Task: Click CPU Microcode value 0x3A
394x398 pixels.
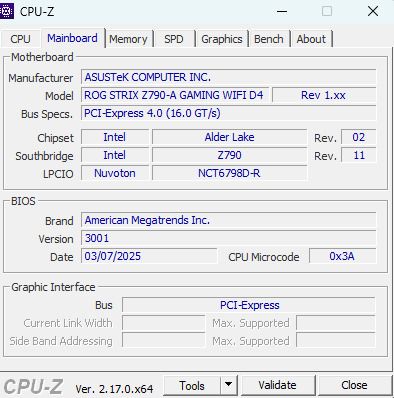Action: [343, 256]
